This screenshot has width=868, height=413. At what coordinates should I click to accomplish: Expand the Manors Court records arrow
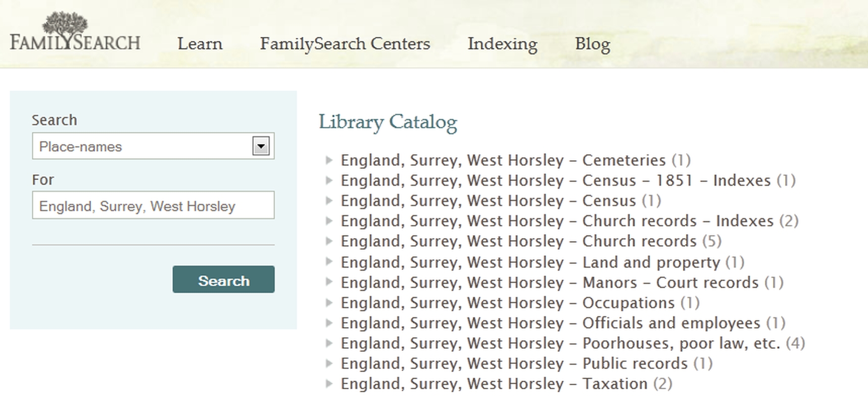[329, 282]
